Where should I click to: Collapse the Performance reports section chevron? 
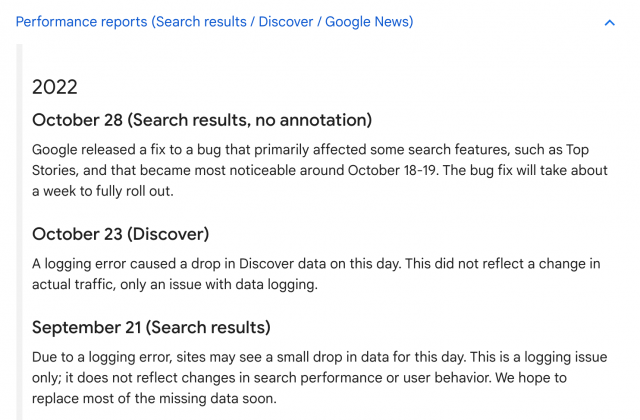[x=610, y=22]
